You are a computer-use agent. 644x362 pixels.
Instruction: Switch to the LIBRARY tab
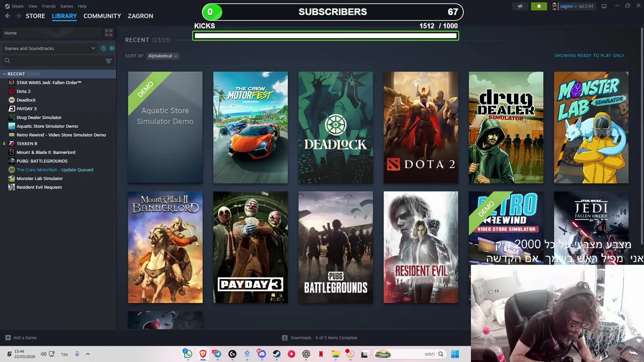tap(64, 16)
